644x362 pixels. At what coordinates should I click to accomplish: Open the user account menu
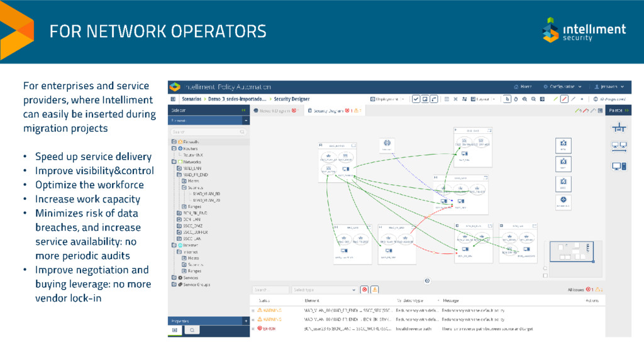point(609,87)
